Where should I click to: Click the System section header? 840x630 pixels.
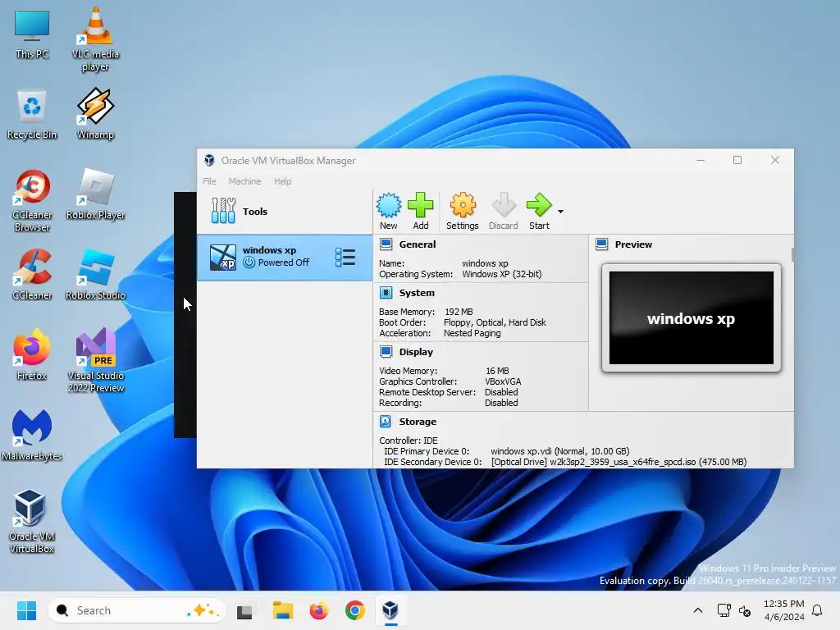(x=417, y=293)
